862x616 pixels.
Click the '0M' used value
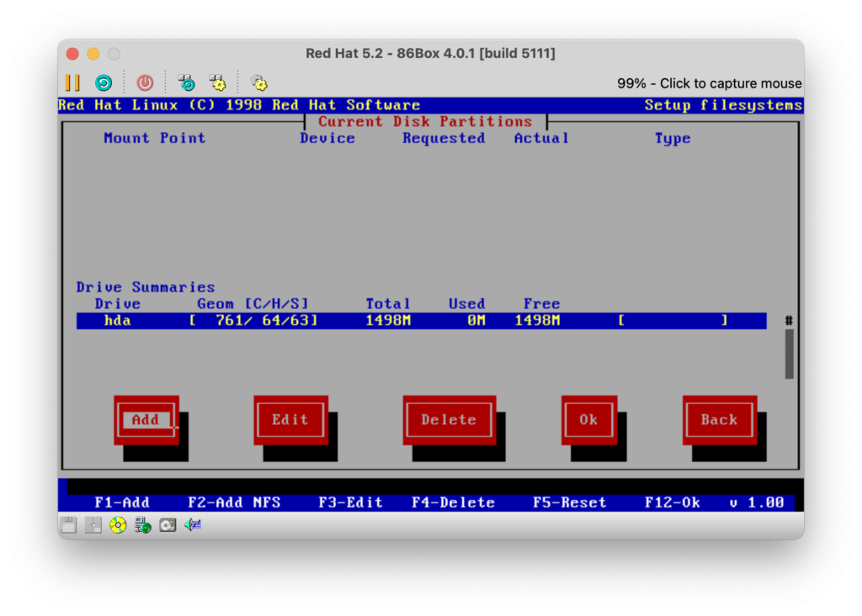(x=476, y=321)
